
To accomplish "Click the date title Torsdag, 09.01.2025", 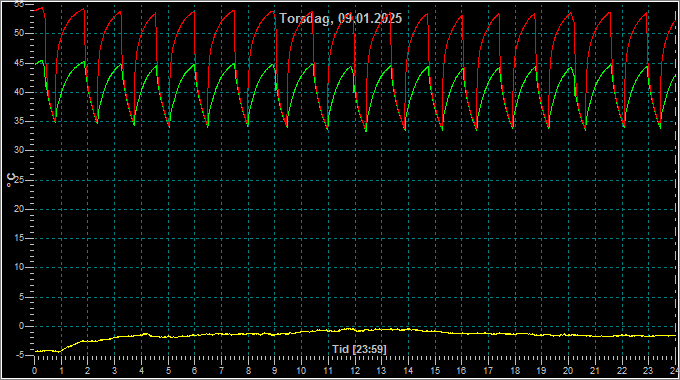I will (x=340, y=18).
